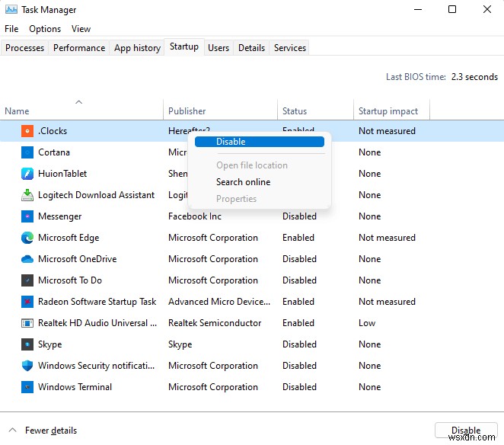
Task: Click the HuionTablet app icon
Action: tap(27, 174)
